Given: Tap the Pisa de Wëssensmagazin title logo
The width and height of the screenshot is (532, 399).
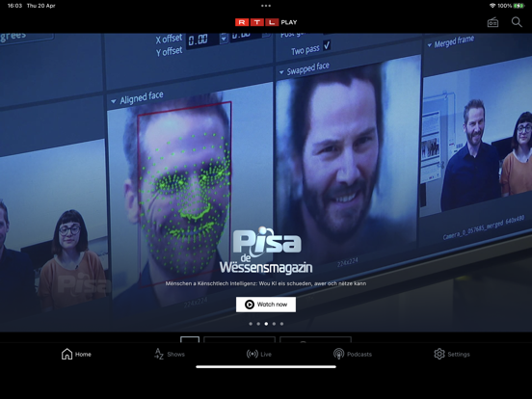Looking at the screenshot, I should [x=266, y=250].
